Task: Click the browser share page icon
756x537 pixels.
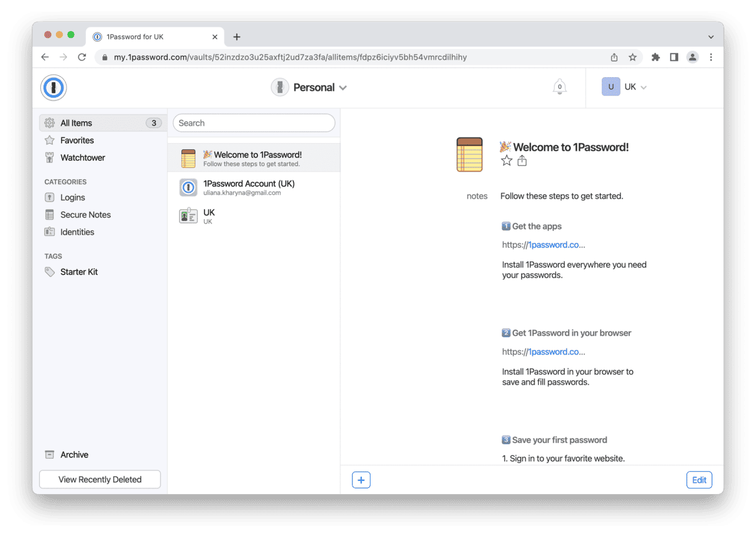Action: [x=614, y=57]
